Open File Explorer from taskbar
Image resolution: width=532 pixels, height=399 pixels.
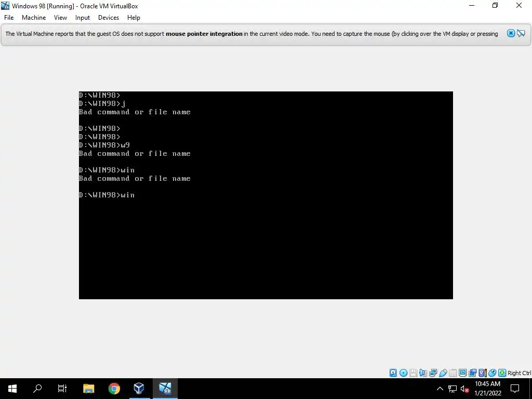click(89, 389)
